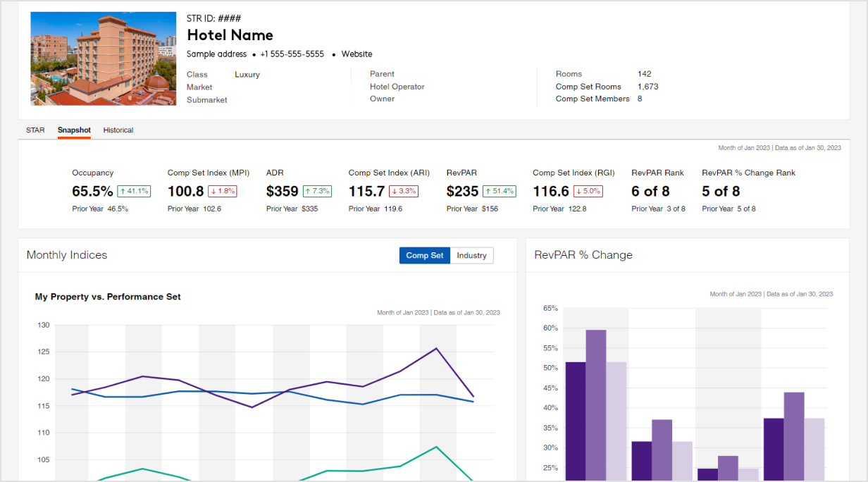Open the hotel Website link
The width and height of the screenshot is (868, 482).
tap(356, 54)
